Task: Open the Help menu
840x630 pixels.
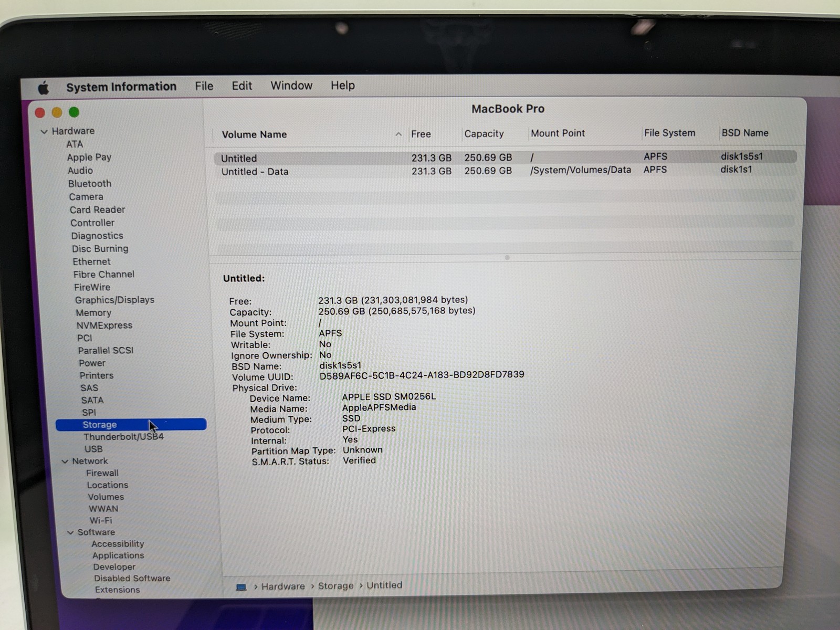Action: (343, 85)
